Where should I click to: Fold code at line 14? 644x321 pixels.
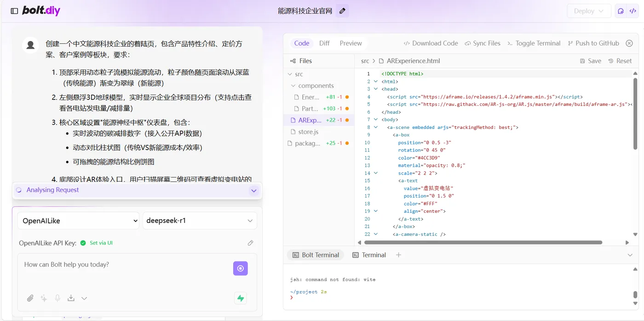[x=376, y=173]
